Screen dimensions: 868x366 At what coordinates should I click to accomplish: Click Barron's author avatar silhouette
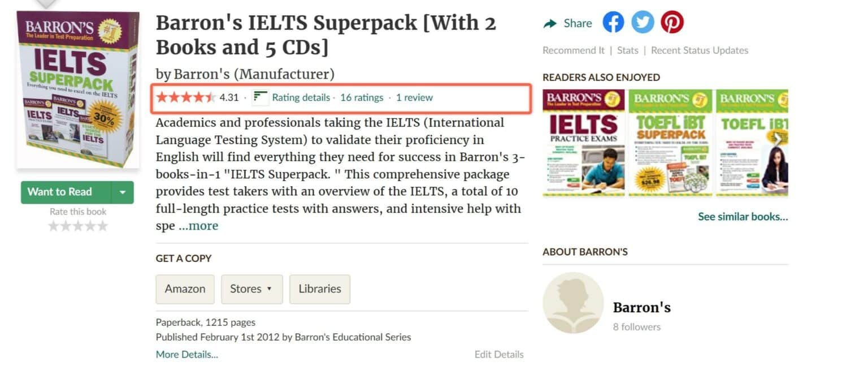tap(573, 303)
